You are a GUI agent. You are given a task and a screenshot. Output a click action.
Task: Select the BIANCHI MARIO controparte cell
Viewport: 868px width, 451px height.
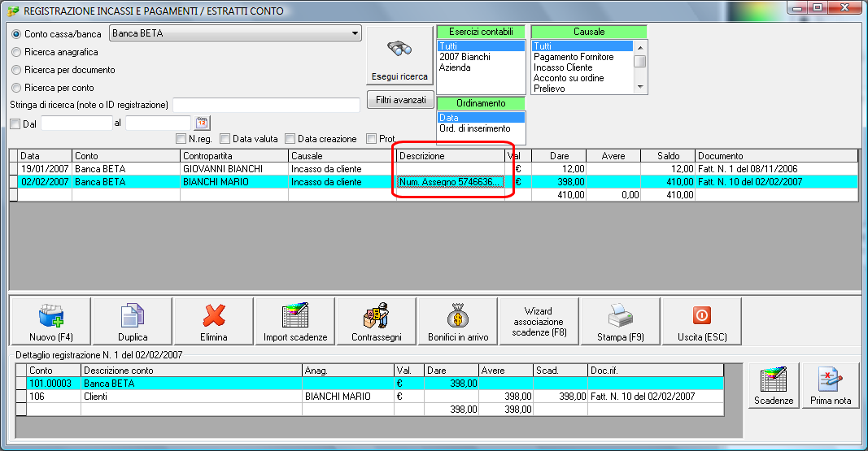(234, 182)
